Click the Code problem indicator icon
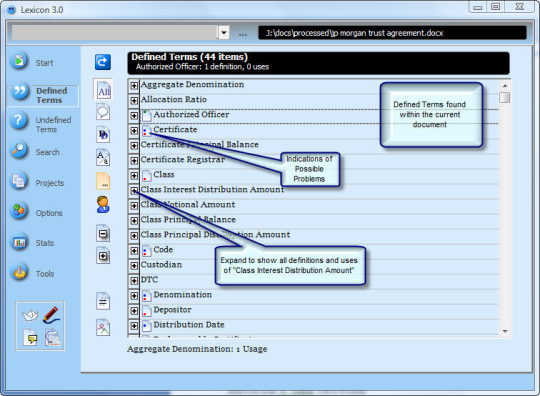This screenshot has height=396, width=540. [x=146, y=250]
